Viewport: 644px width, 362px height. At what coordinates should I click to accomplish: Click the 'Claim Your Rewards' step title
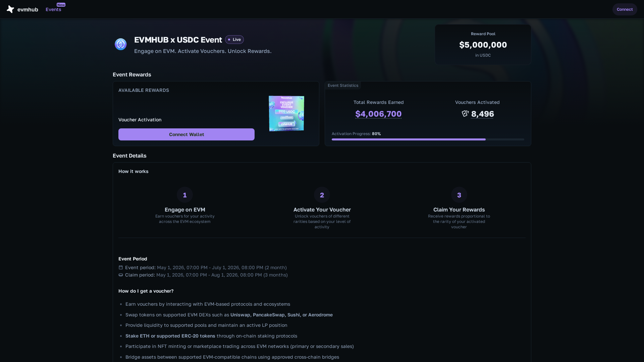pyautogui.click(x=459, y=209)
